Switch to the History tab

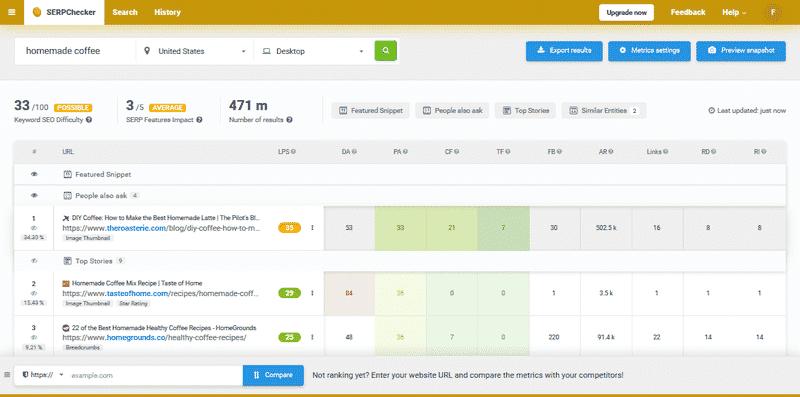[x=167, y=12]
